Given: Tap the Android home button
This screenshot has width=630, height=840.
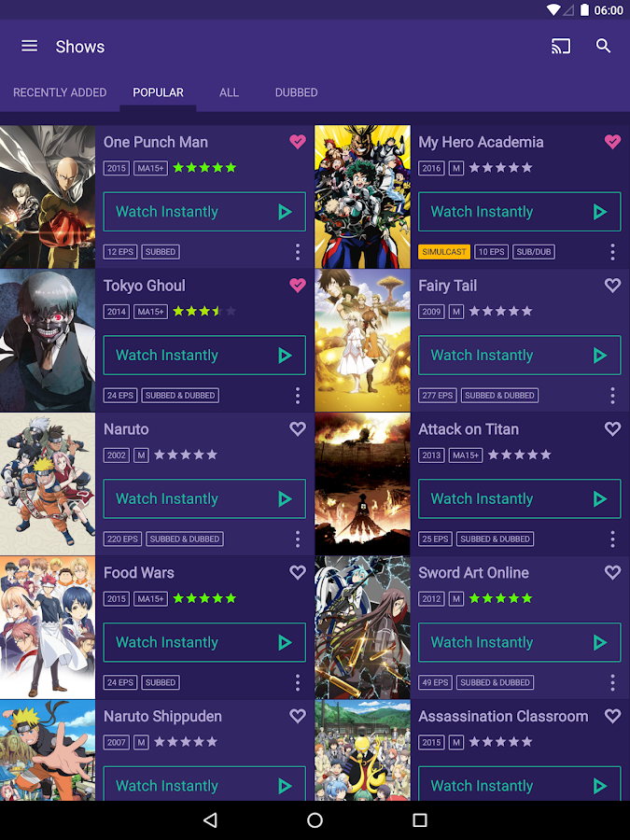Looking at the screenshot, I should tap(315, 819).
